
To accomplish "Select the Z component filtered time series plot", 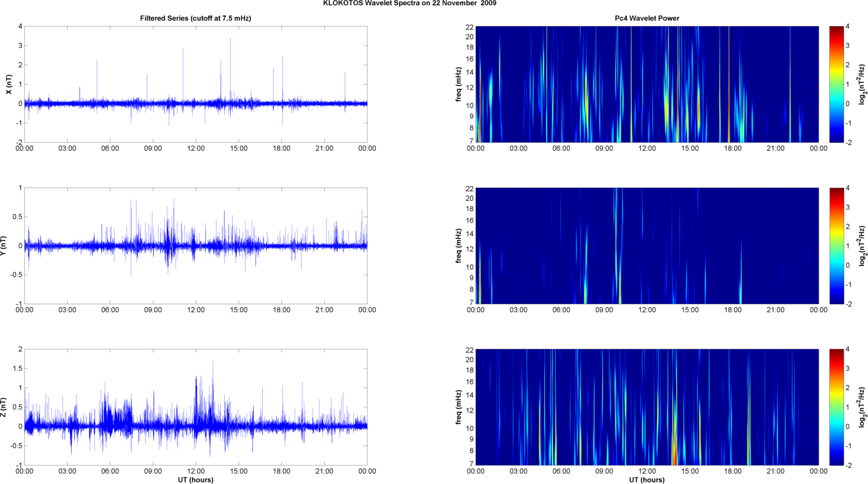I will point(195,407).
